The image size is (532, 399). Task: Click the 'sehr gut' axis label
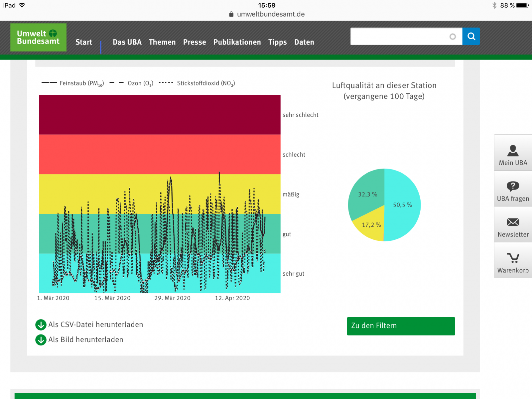293,274
